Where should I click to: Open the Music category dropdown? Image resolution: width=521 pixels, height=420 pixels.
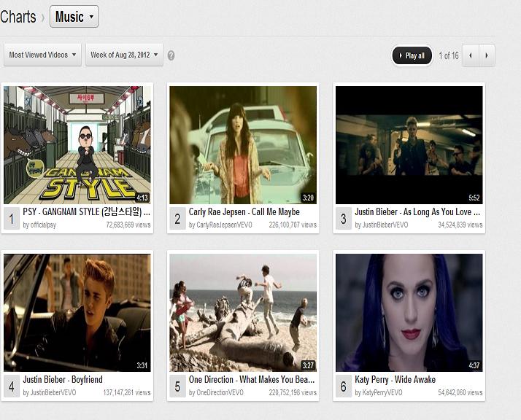click(x=74, y=17)
